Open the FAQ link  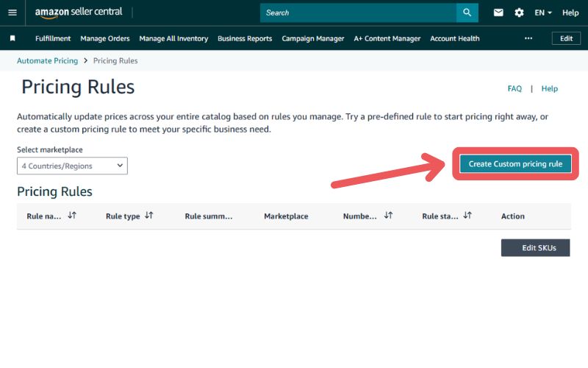coord(514,88)
